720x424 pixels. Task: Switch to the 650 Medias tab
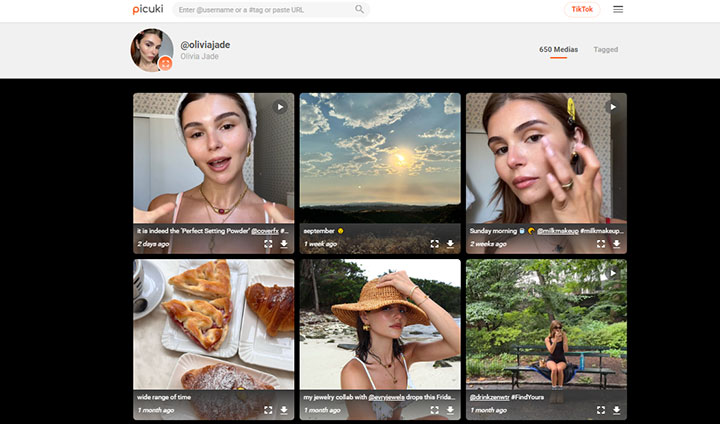pyautogui.click(x=558, y=50)
